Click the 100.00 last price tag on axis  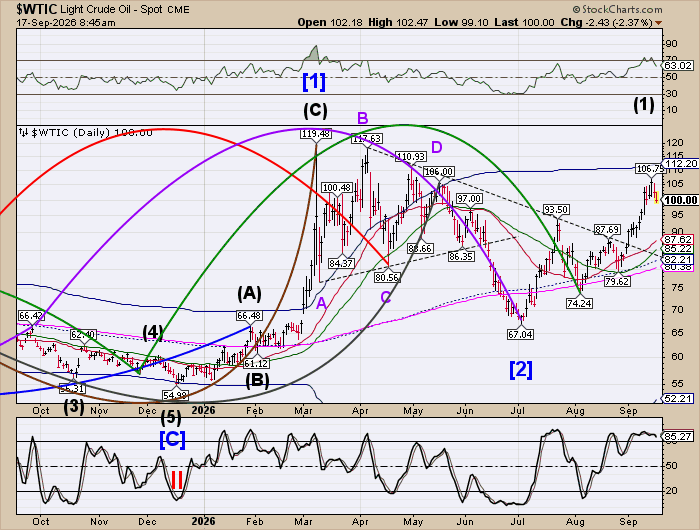click(680, 200)
